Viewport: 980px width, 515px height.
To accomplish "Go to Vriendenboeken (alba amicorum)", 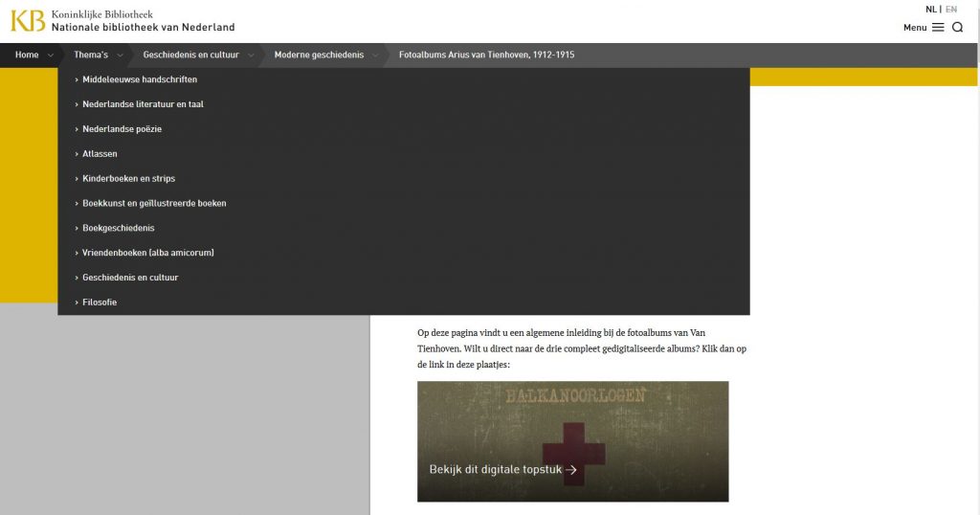I will 147,253.
